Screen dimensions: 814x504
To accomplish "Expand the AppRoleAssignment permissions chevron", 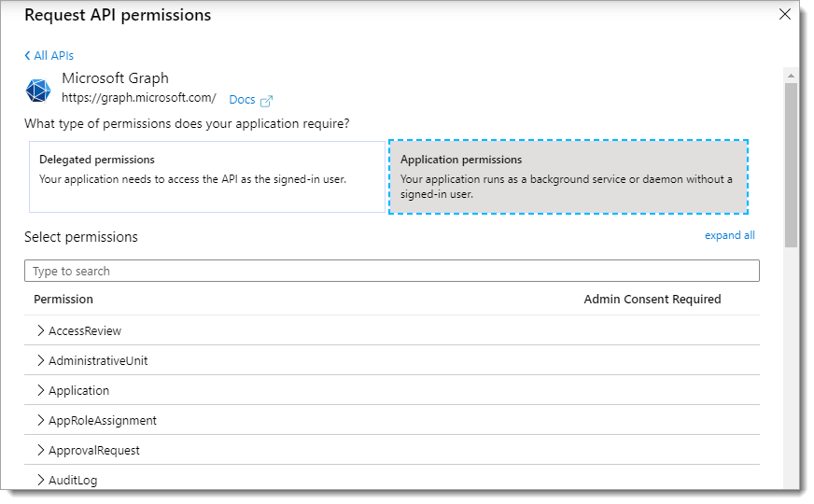I will [41, 420].
